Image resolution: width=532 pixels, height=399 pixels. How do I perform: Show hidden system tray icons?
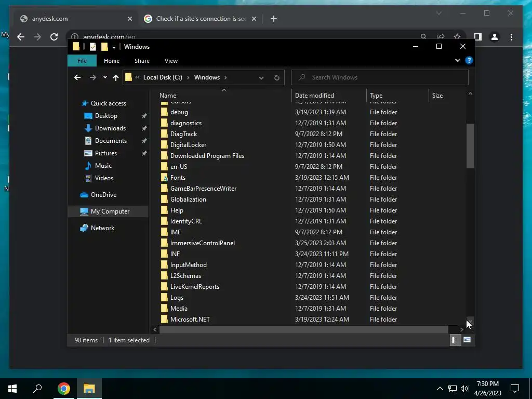tap(440, 389)
